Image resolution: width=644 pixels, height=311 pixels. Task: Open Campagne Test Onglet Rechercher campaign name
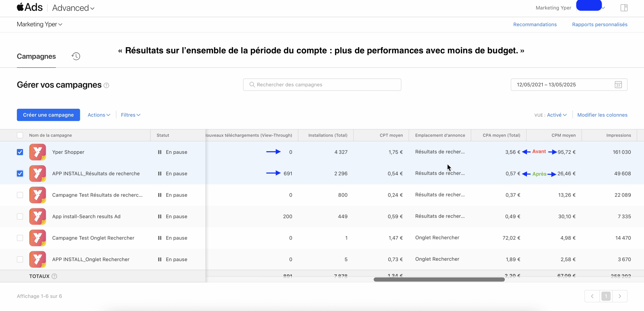[x=93, y=238]
